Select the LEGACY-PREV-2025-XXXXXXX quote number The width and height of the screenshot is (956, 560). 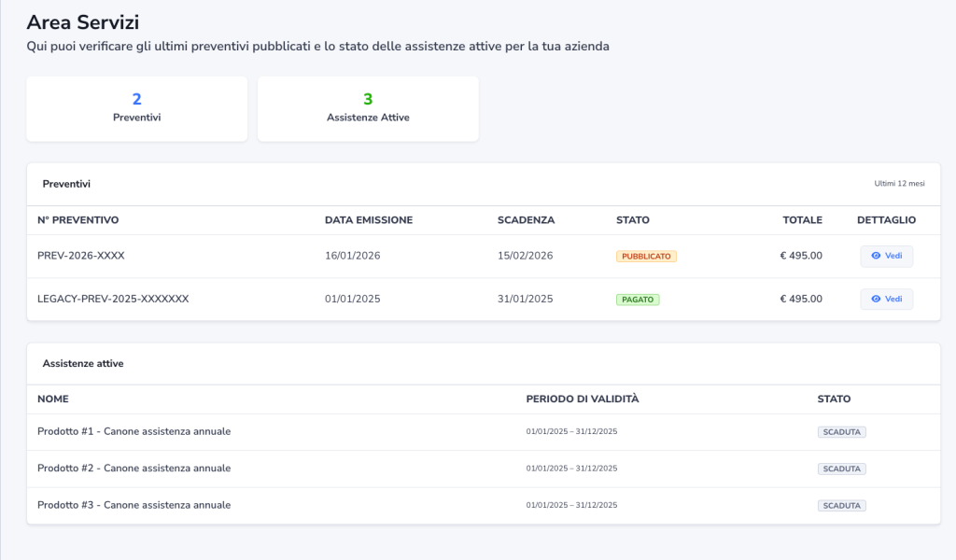(113, 300)
